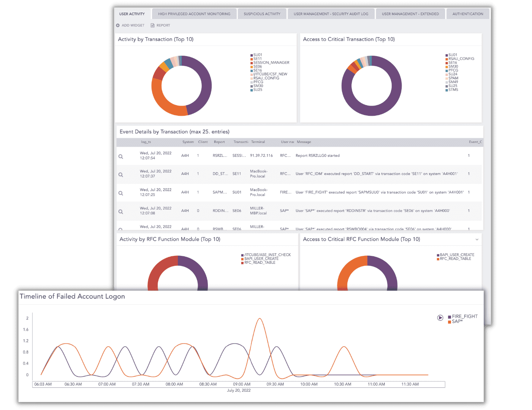The height and width of the screenshot is (410, 532).
Task: Open details magnifier for FIRE_FIGHT SU01 row
Action: pos(120,193)
